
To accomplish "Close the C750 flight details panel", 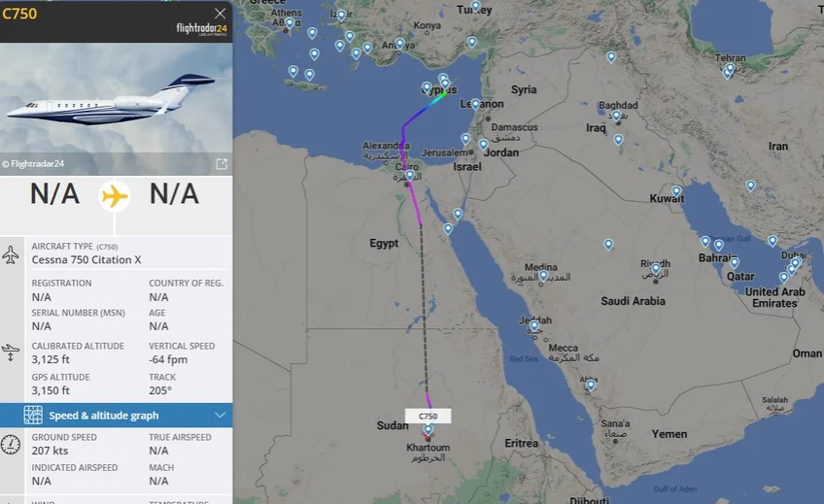I will click(221, 14).
